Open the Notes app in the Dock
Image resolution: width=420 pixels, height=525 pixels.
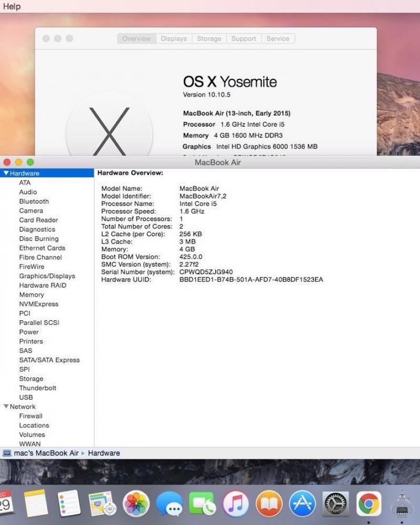[36, 503]
